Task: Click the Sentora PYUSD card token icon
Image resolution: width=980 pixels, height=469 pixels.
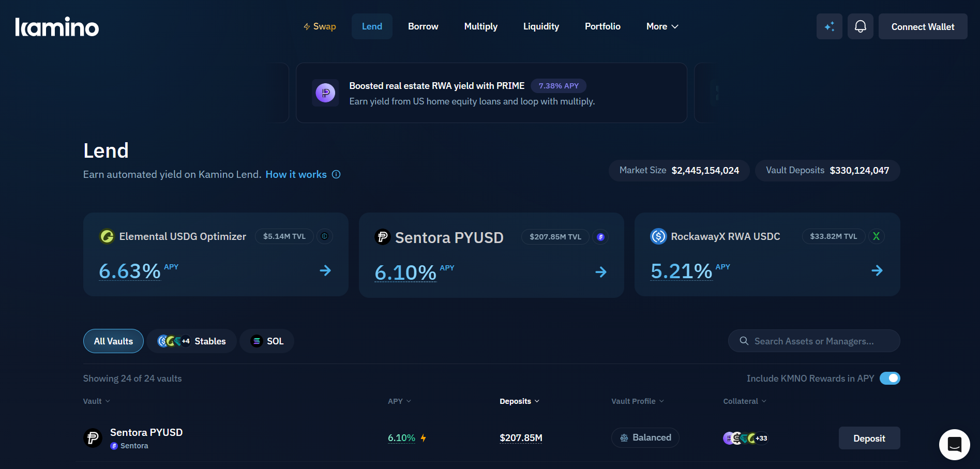Action: pyautogui.click(x=383, y=237)
